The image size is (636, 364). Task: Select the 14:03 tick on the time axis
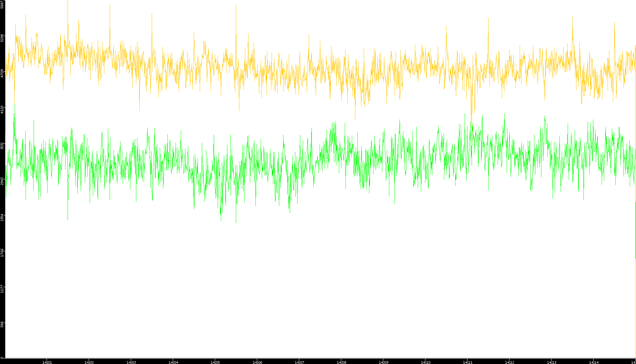[131, 362]
